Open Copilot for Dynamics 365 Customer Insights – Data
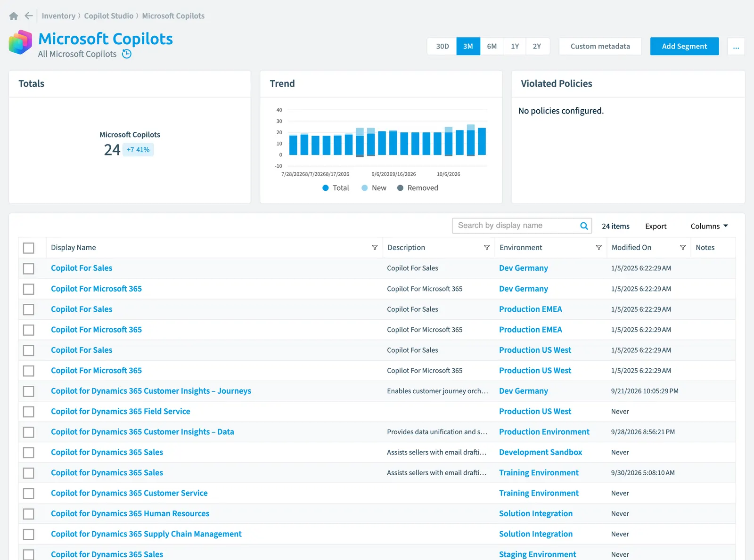Viewport: 754px width, 560px height. point(142,432)
